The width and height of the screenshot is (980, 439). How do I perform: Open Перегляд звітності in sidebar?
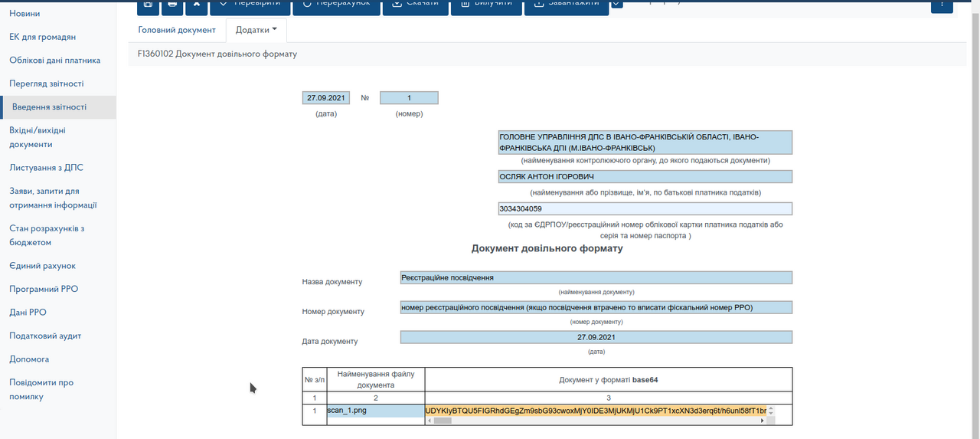click(x=47, y=84)
